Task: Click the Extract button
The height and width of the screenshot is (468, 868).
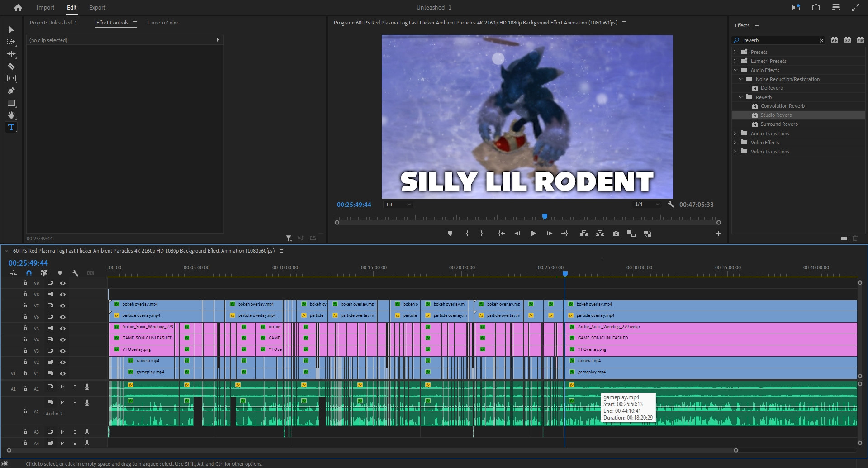Action: click(600, 234)
